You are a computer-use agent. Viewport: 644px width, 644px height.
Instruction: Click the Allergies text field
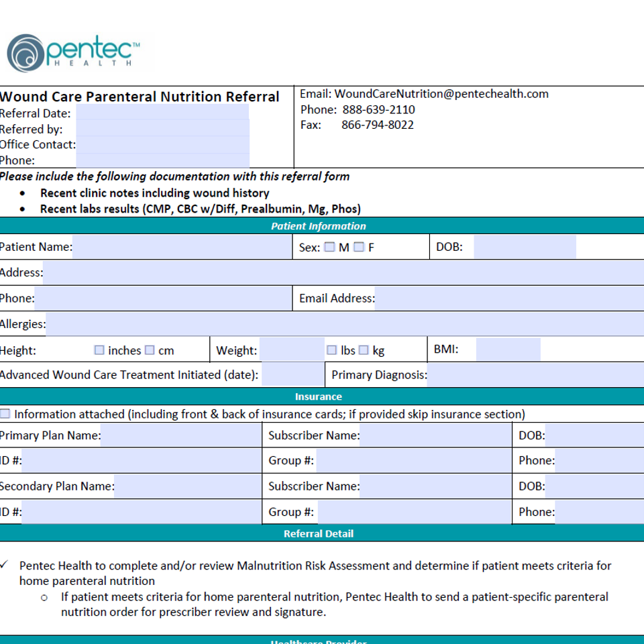click(x=343, y=324)
